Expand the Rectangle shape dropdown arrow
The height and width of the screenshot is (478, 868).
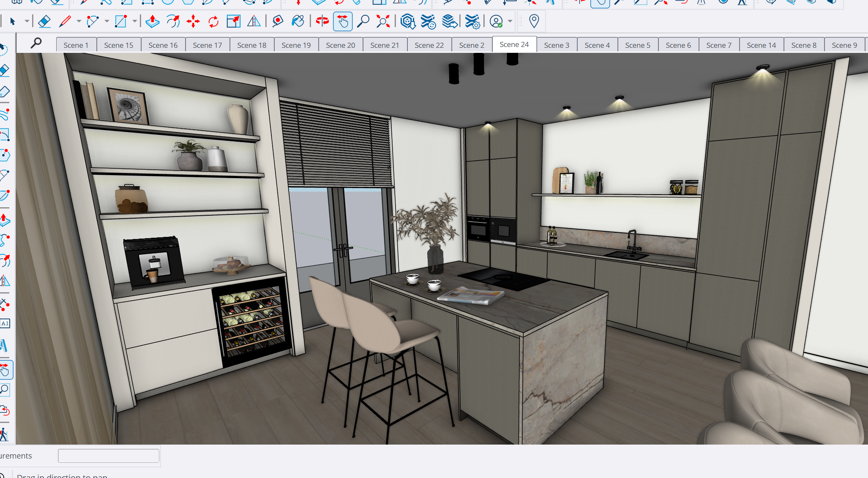point(134,21)
